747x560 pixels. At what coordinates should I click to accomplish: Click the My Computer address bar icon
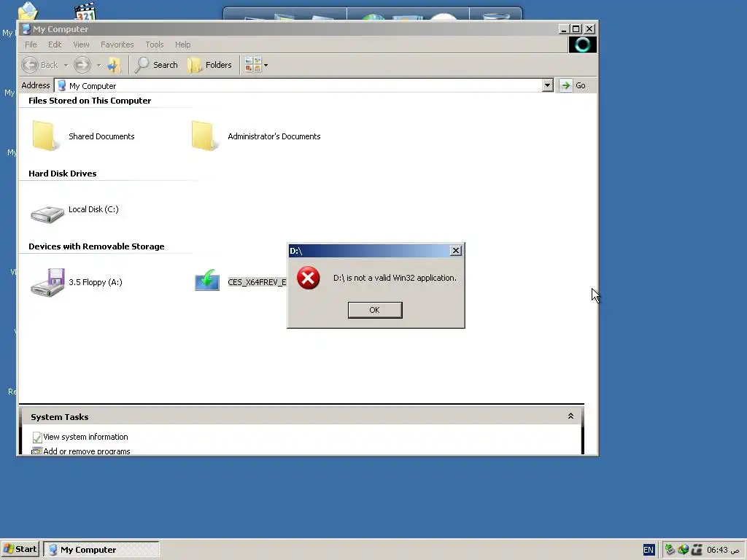coord(61,86)
